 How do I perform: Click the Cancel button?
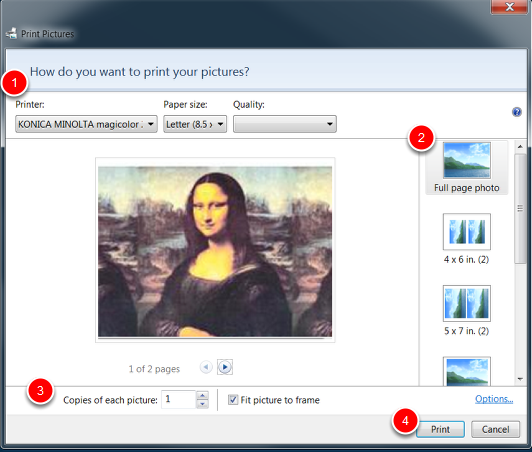pyautogui.click(x=495, y=429)
